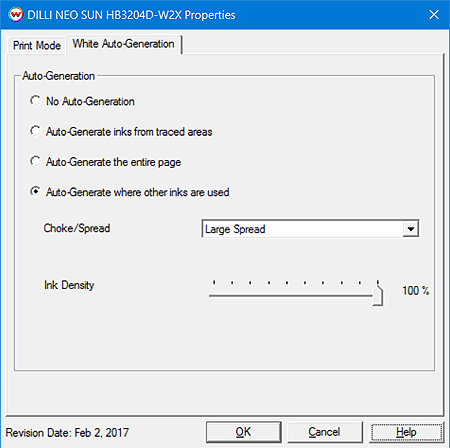Click the Ink Density track near the first tick
The image size is (450, 448).
click(214, 295)
